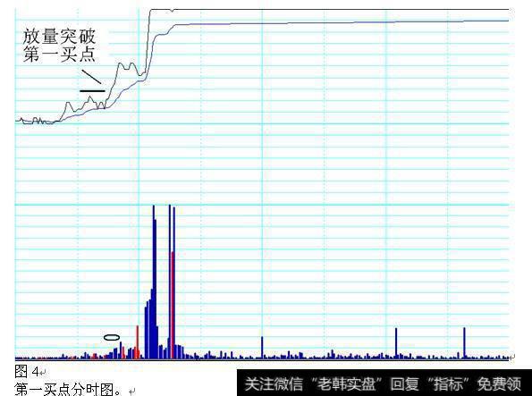Click the tallest blue volume bar

[154, 282]
